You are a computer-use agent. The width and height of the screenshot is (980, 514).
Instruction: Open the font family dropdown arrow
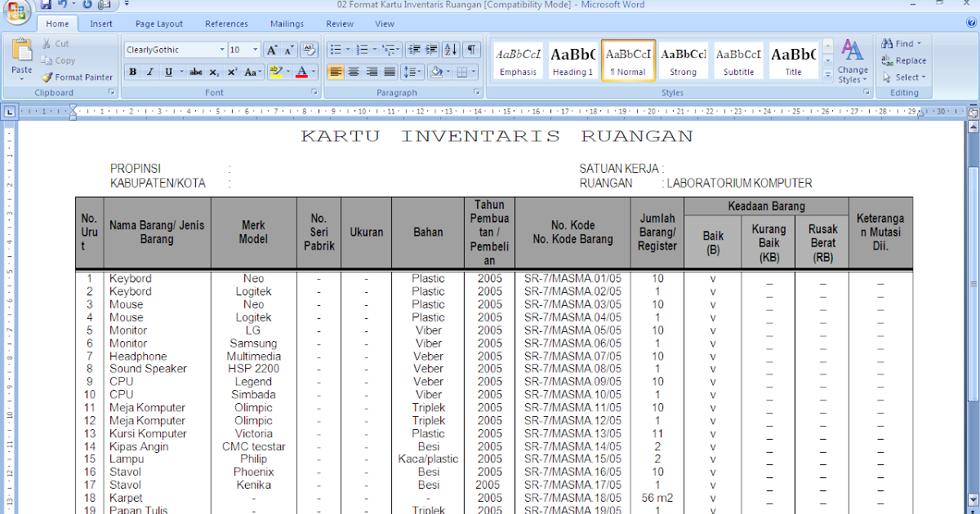[221, 49]
